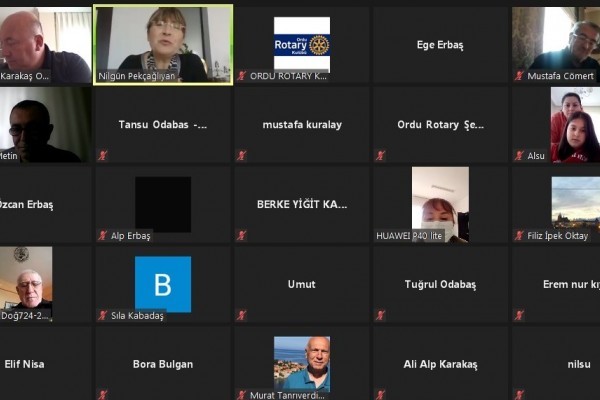This screenshot has width=600, height=400.
Task: Click muted mic icon in BERKE YİĞİT KA... tile
Action: pyautogui.click(x=241, y=235)
